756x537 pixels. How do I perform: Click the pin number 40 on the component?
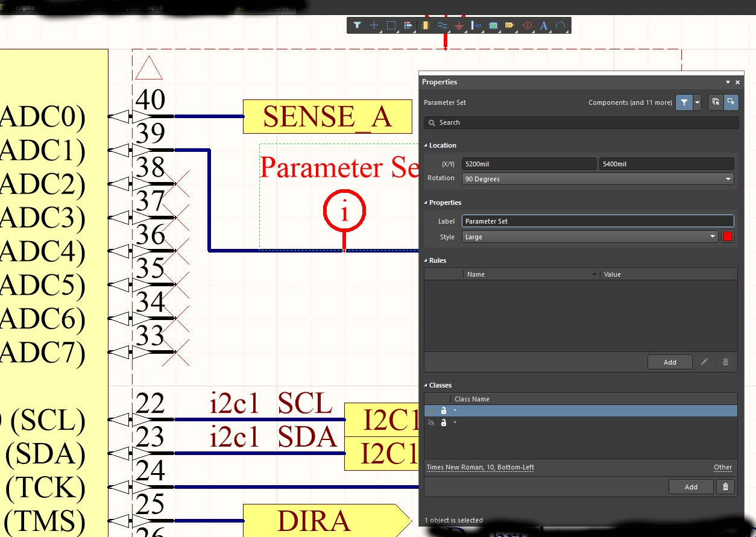[150, 99]
